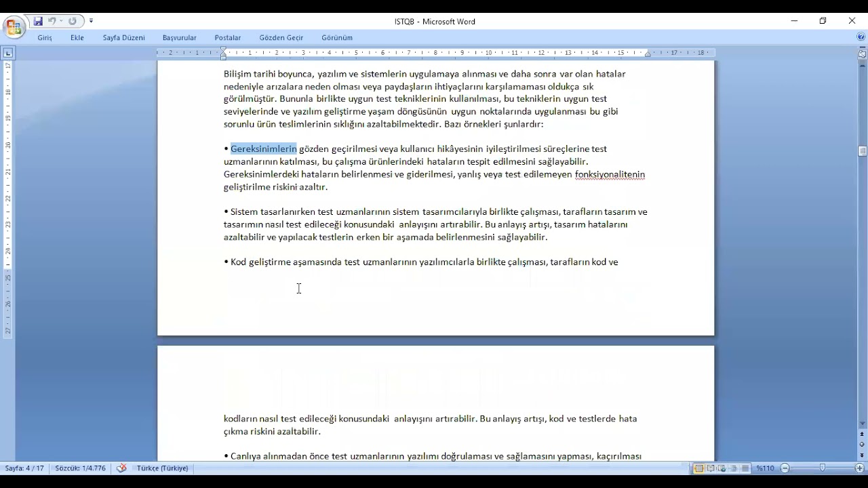Image resolution: width=868 pixels, height=488 pixels.
Task: Redo the last action
Action: 73,22
